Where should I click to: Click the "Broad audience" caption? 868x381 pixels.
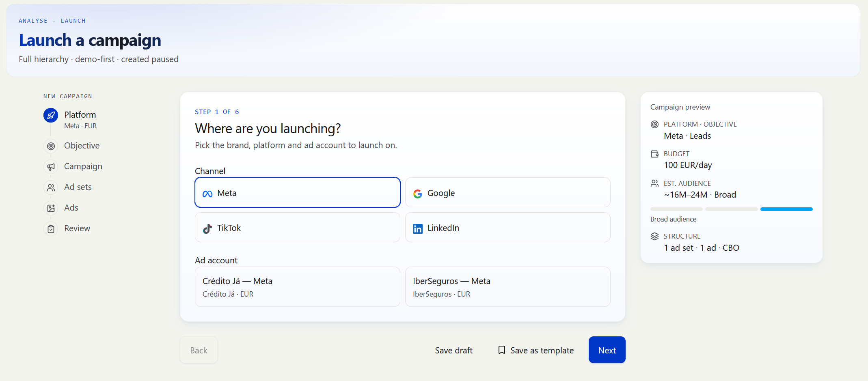click(673, 219)
